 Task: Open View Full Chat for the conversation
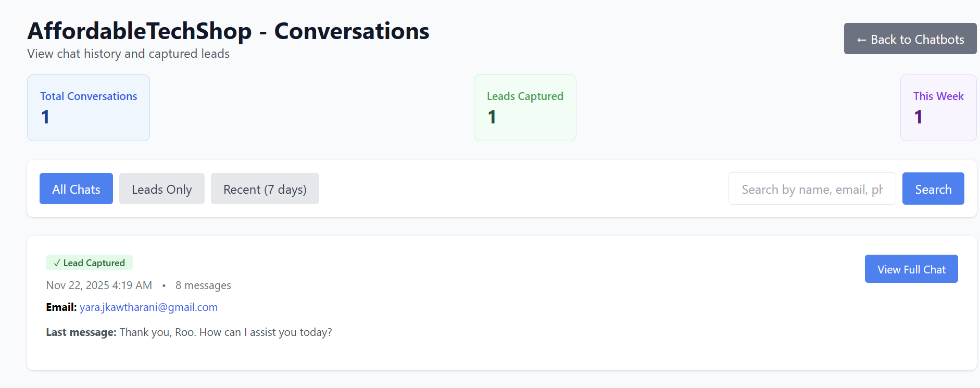[x=911, y=269]
